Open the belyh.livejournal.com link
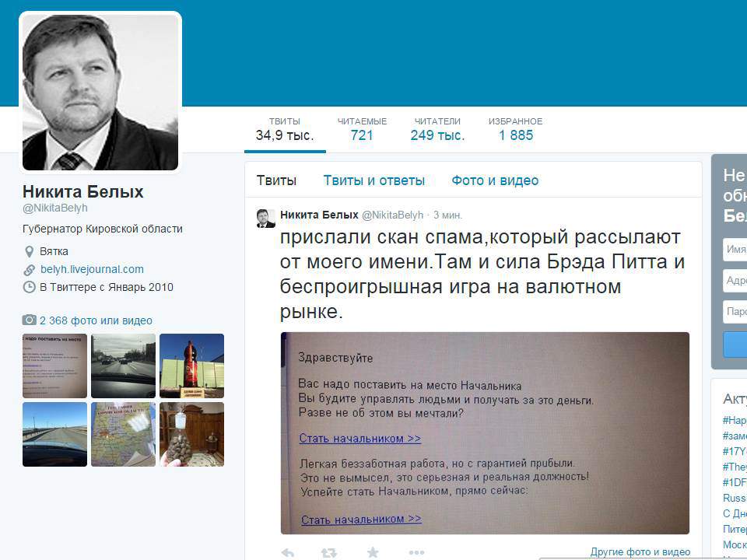 click(x=92, y=269)
